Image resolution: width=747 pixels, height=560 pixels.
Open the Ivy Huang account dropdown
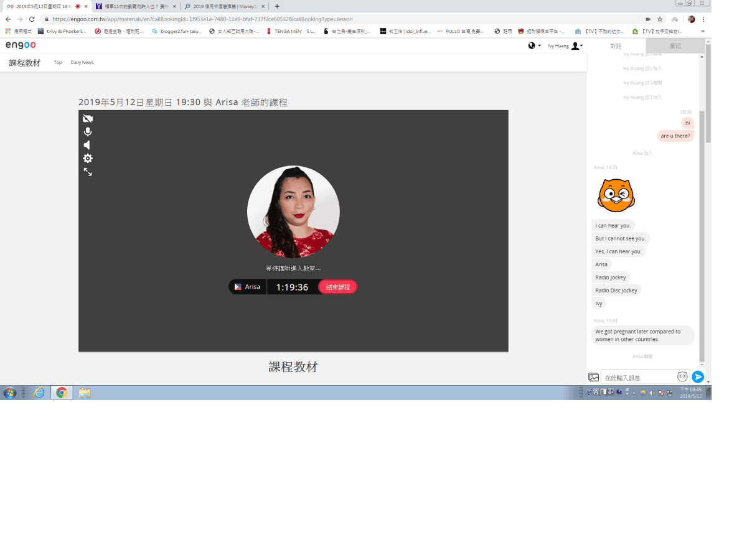coord(565,45)
